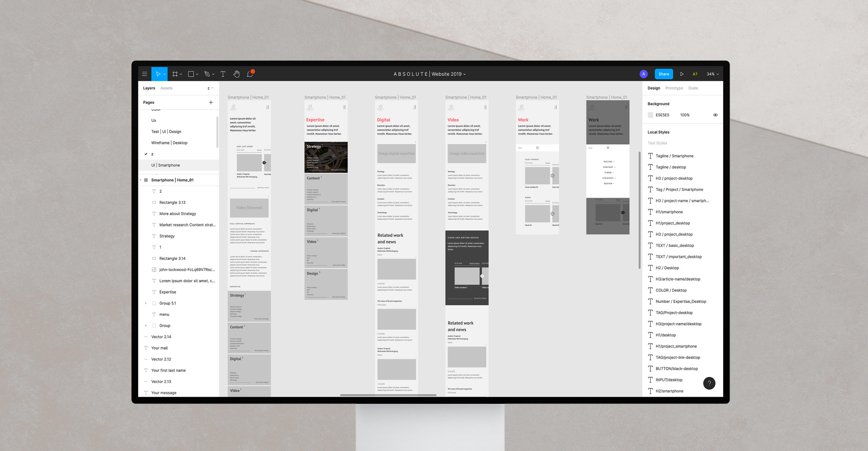
Task: Switch to the Code tab
Action: [x=693, y=88]
